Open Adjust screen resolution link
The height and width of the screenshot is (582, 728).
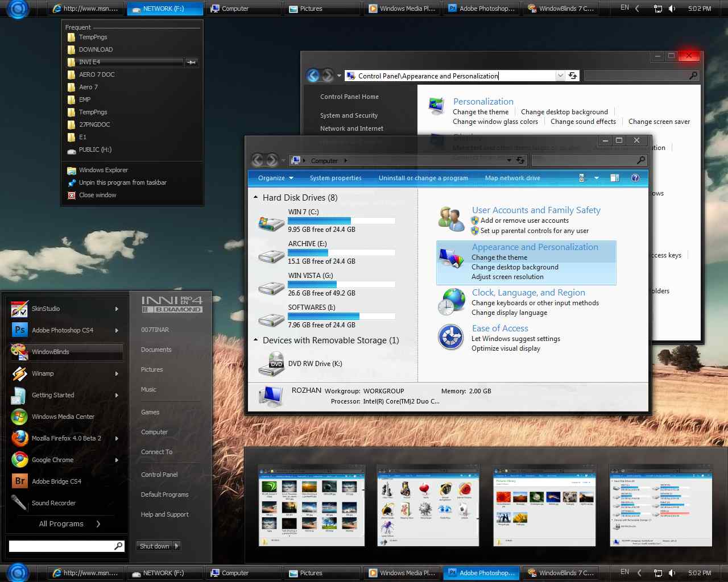(x=507, y=277)
